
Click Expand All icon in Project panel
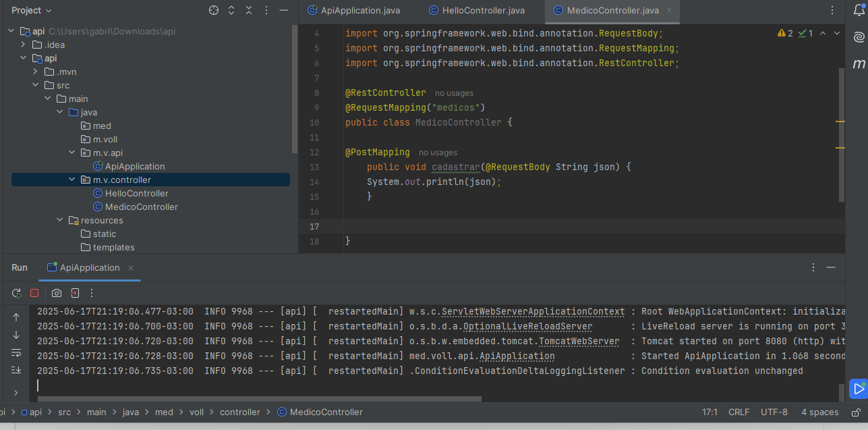pyautogui.click(x=231, y=10)
